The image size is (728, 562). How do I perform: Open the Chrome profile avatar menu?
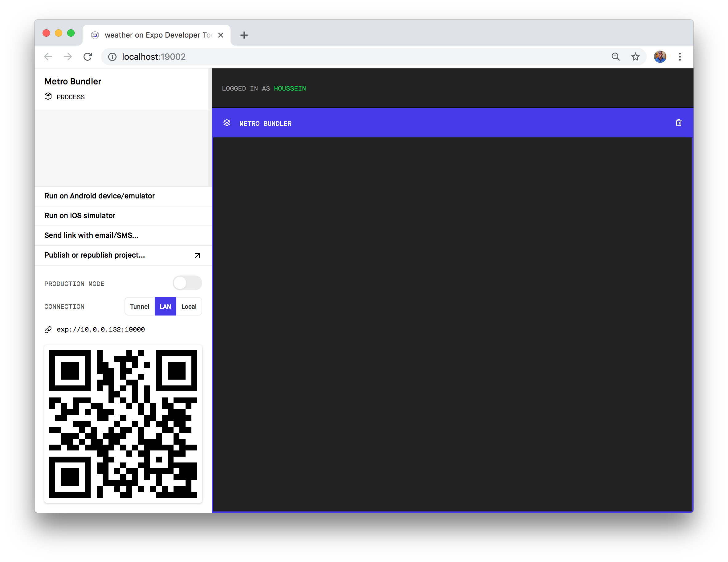pyautogui.click(x=660, y=57)
